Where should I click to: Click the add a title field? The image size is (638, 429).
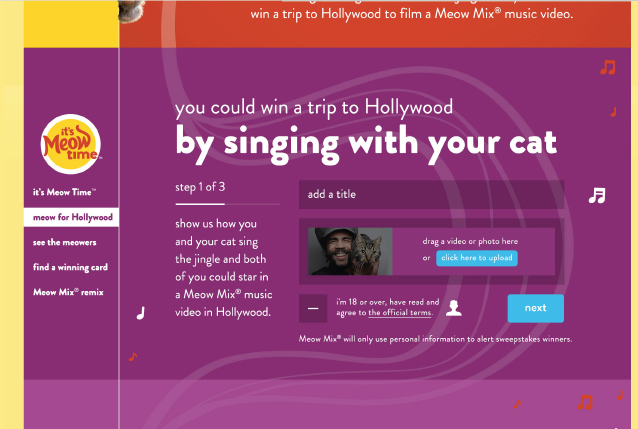(x=431, y=195)
